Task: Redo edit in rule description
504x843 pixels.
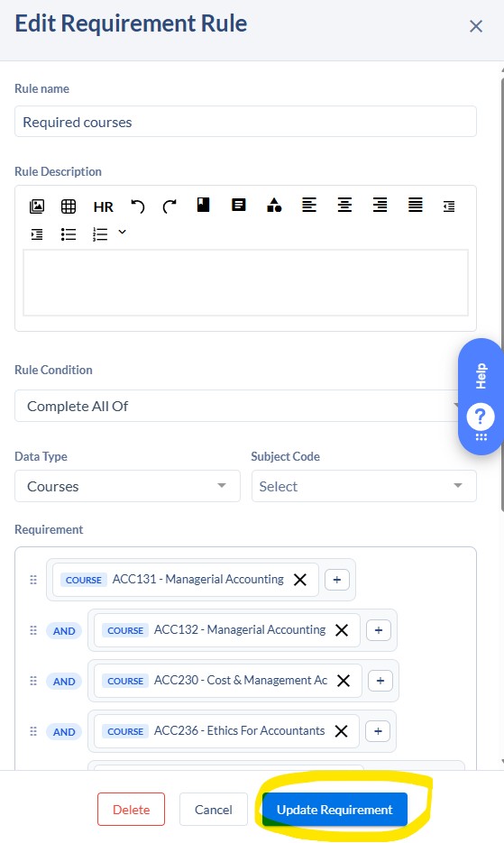Action: pos(170,206)
